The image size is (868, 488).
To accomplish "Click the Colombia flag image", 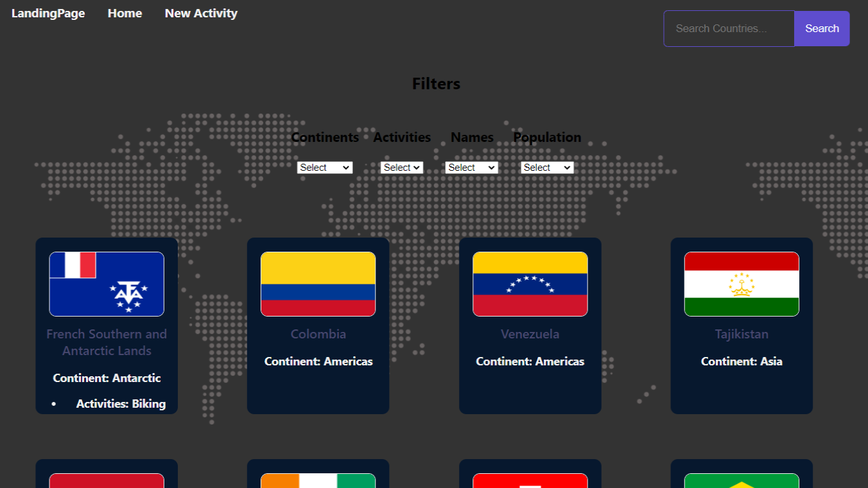I will pos(318,284).
